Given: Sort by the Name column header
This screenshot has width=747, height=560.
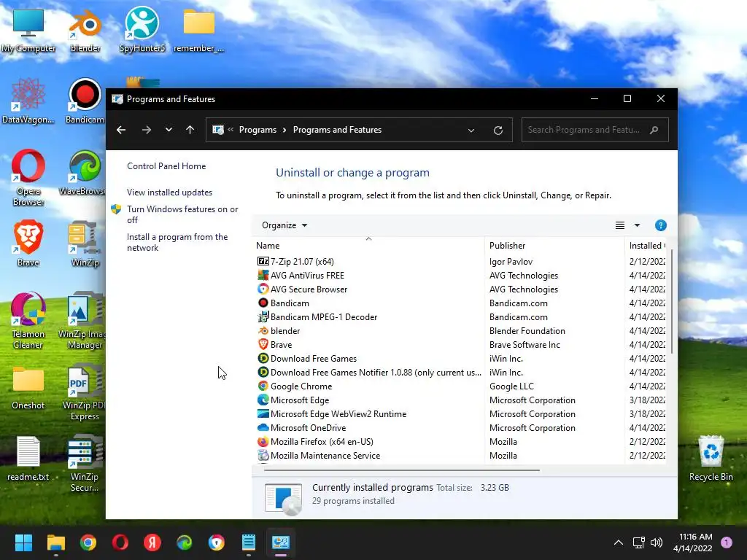Looking at the screenshot, I should point(368,246).
